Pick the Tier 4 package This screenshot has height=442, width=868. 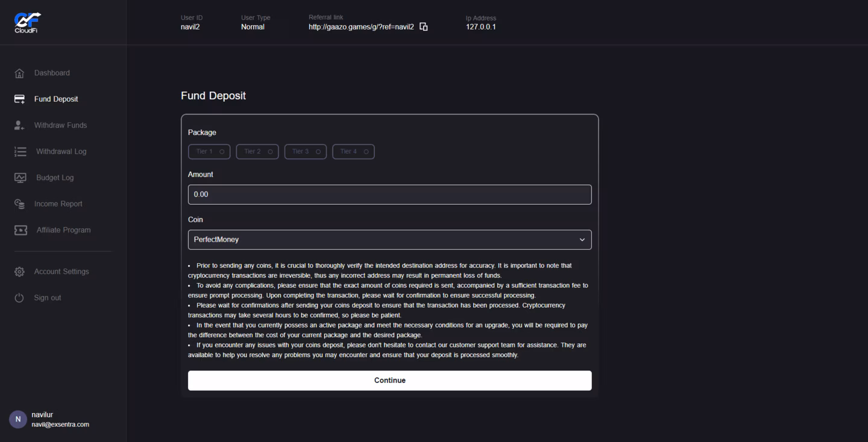[353, 152]
